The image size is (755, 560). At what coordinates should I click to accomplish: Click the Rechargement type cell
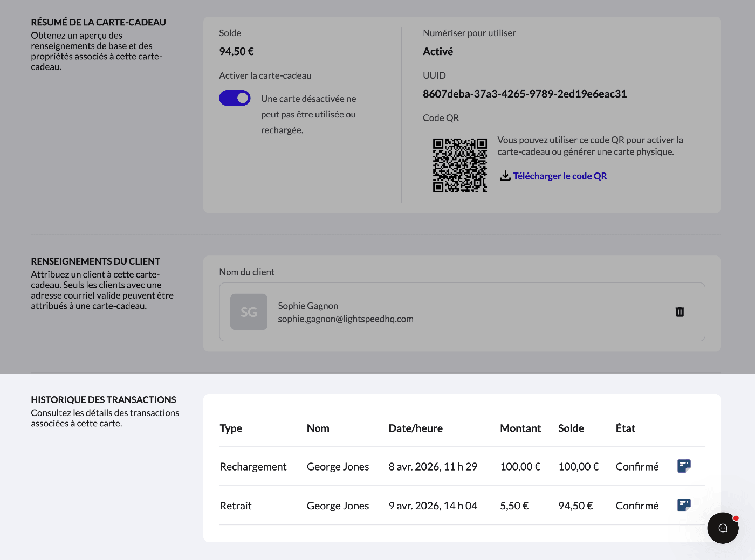253,467
